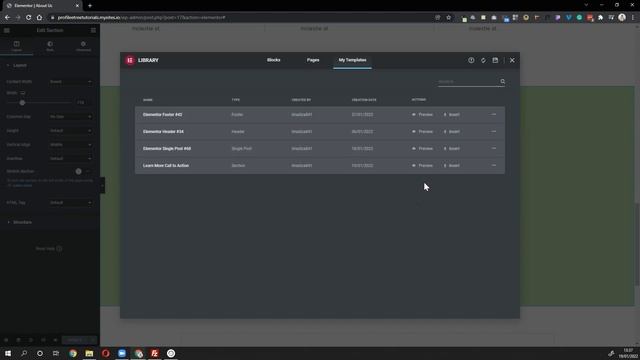The height and width of the screenshot is (360, 640).
Task: Insert Learn More Call to Action template
Action: [x=451, y=166]
